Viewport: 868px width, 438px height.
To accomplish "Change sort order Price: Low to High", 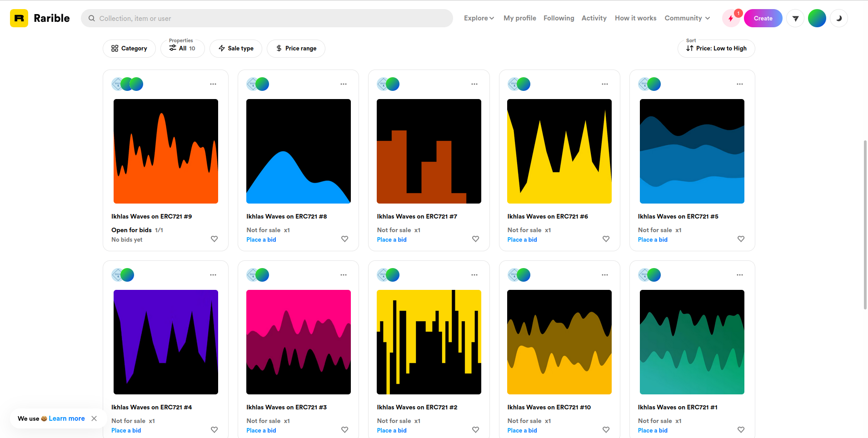I will click(x=716, y=49).
